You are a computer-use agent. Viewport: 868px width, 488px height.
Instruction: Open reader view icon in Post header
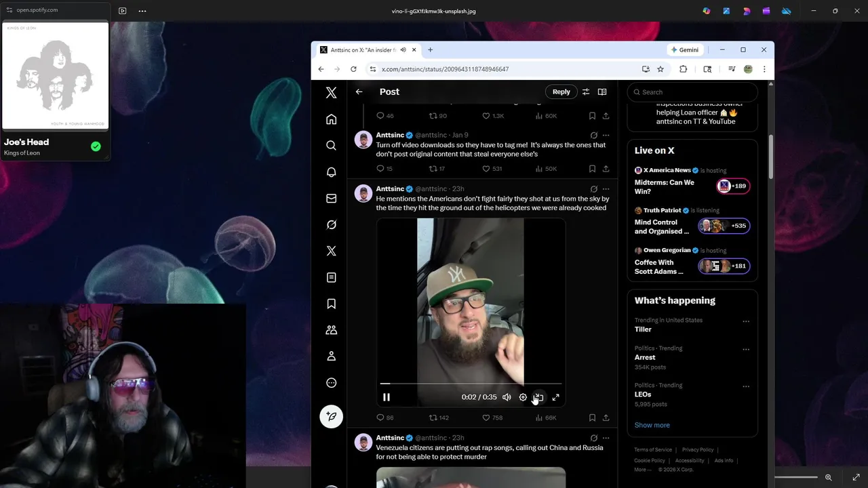click(x=602, y=91)
